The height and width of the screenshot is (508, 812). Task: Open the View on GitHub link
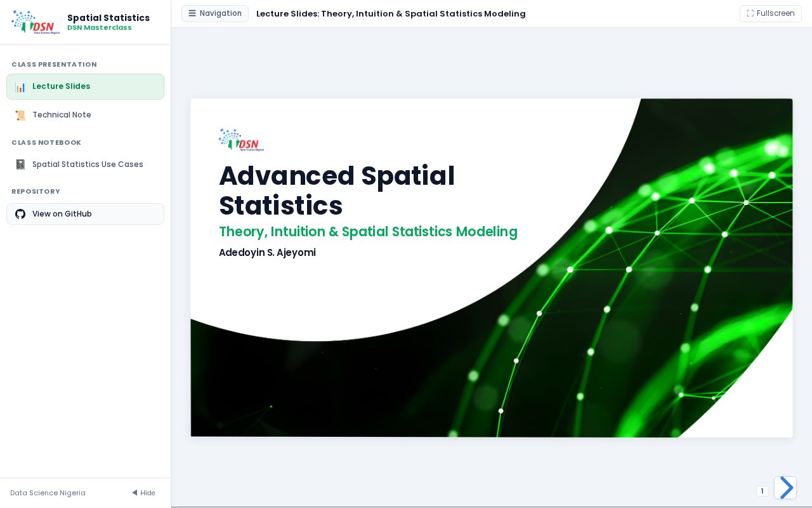(x=85, y=214)
